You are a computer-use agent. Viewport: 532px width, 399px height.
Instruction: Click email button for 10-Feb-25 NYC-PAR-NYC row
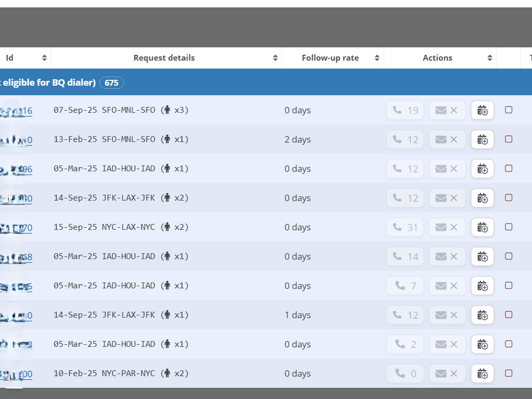pos(447,373)
